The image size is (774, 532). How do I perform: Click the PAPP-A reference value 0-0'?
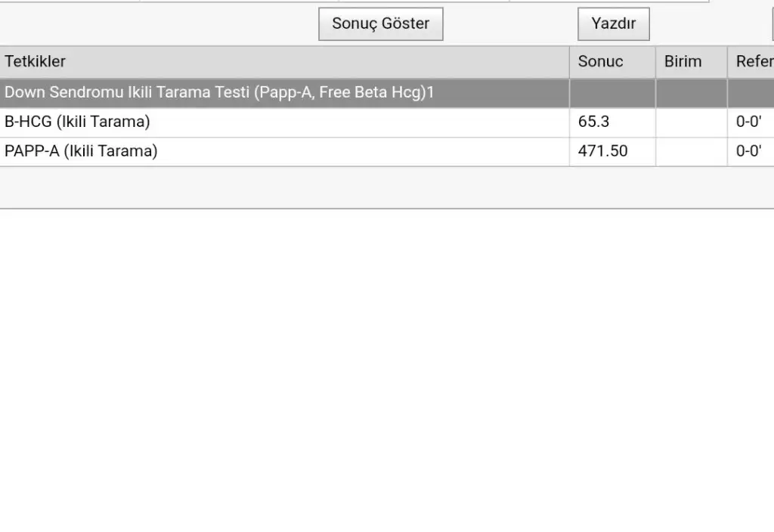pos(748,151)
